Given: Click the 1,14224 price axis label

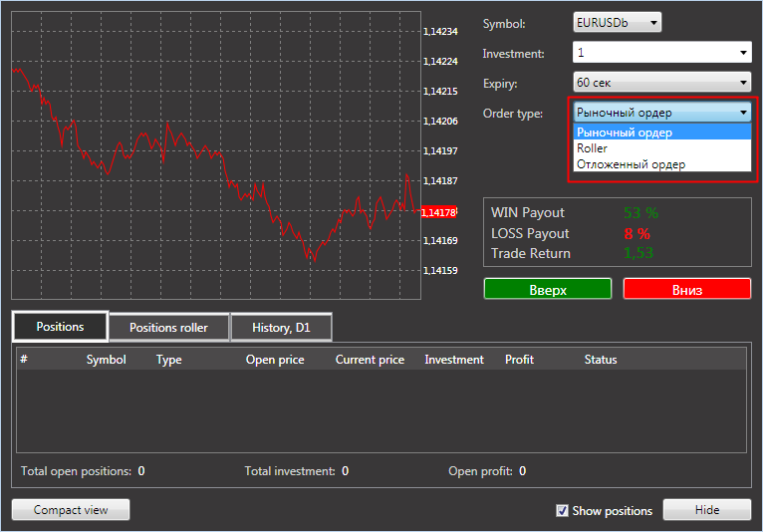Looking at the screenshot, I should (x=440, y=61).
